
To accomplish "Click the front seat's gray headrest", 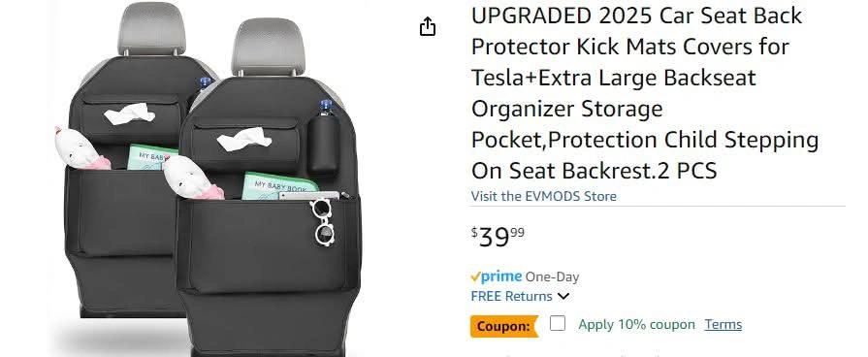I will (x=268, y=47).
